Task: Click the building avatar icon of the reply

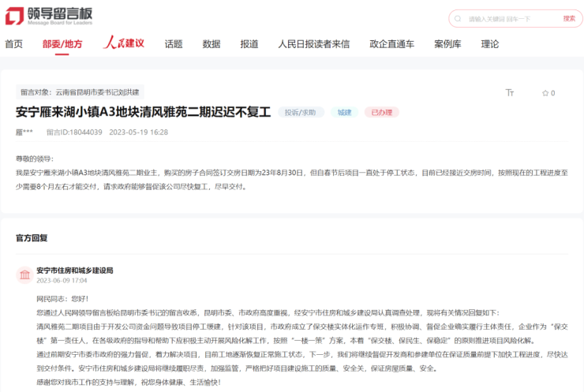Action: pyautogui.click(x=24, y=274)
